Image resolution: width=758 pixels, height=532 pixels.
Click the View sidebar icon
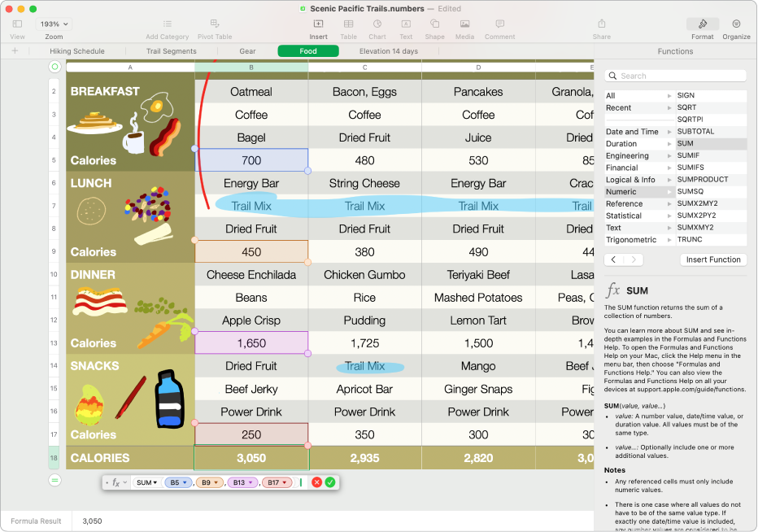(x=17, y=24)
